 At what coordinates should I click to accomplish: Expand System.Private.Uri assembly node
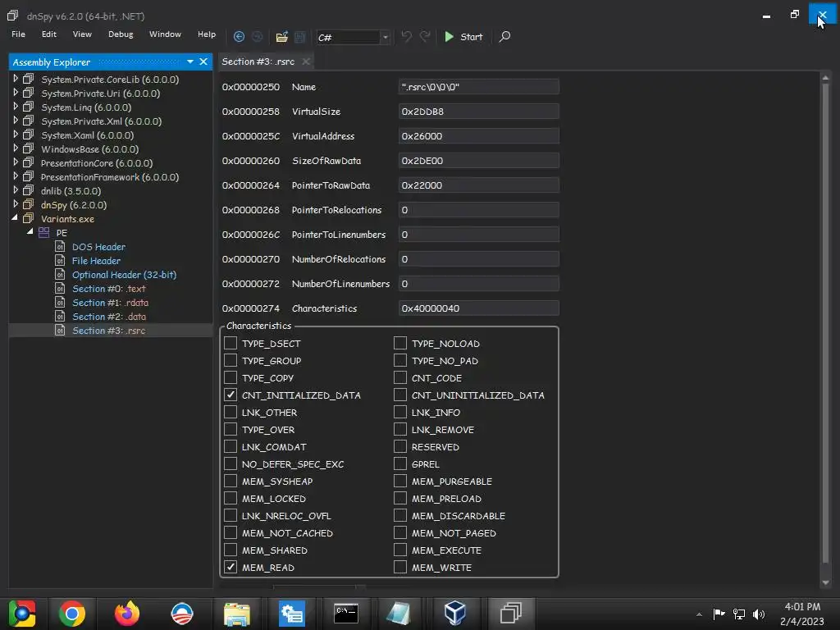(x=16, y=93)
